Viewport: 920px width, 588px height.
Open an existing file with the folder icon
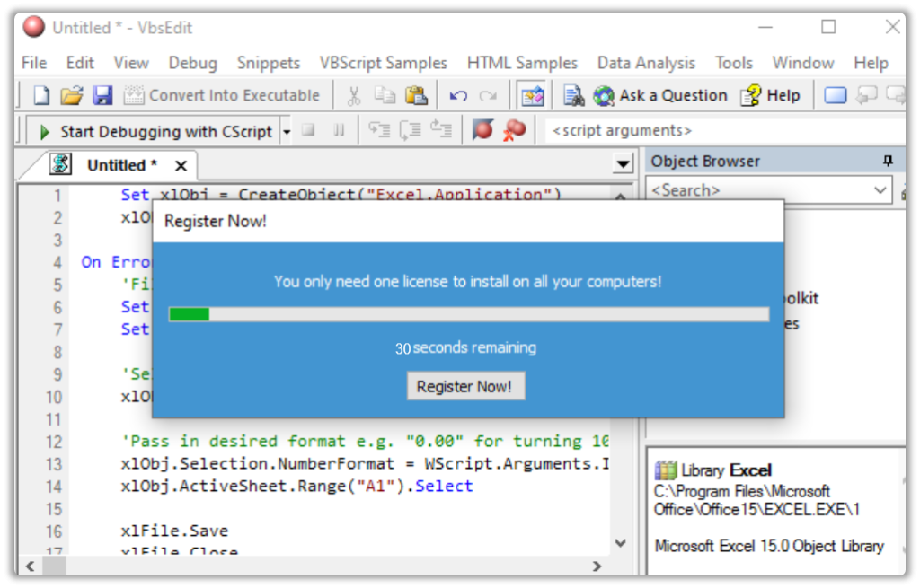72,95
